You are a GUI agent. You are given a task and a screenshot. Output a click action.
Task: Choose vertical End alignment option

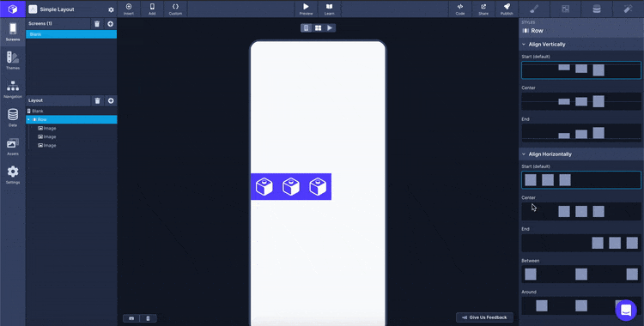pos(581,133)
